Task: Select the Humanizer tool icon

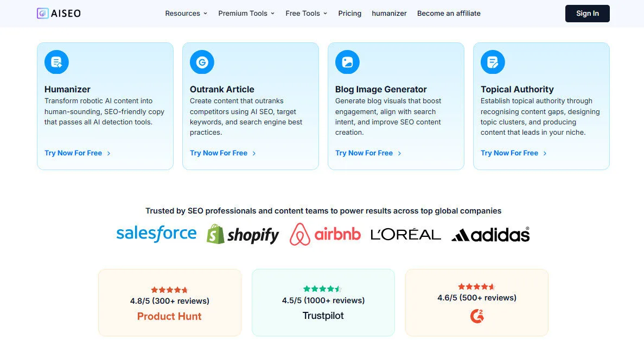Action: point(56,61)
